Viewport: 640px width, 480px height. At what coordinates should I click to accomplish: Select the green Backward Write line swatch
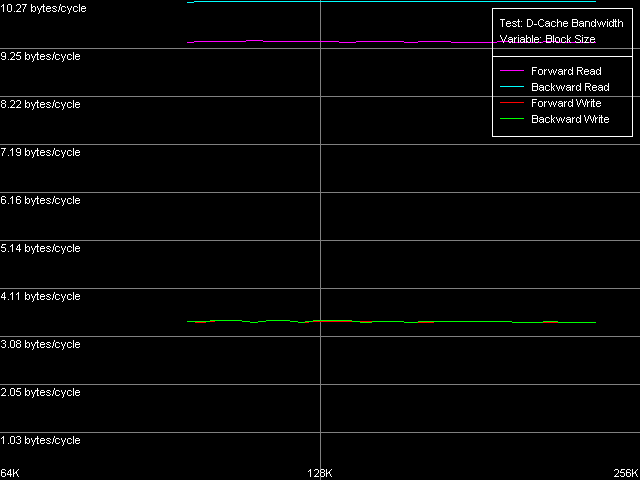pos(512,118)
